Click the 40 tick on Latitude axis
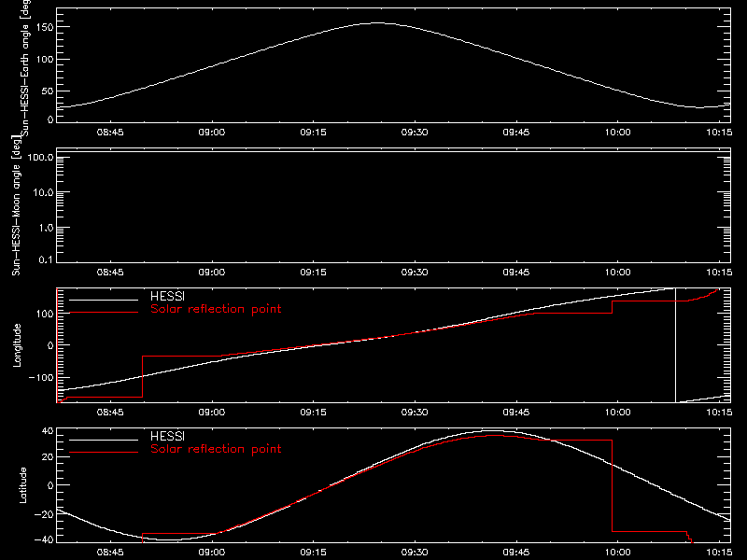 pos(48,431)
